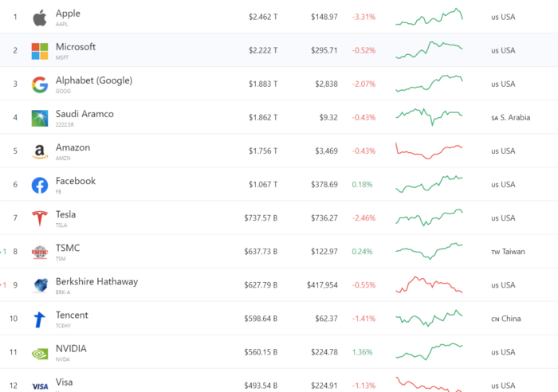Screen dimensions: 558x392
Task: Click the Microsoft four-square logo
Action: [x=40, y=51]
